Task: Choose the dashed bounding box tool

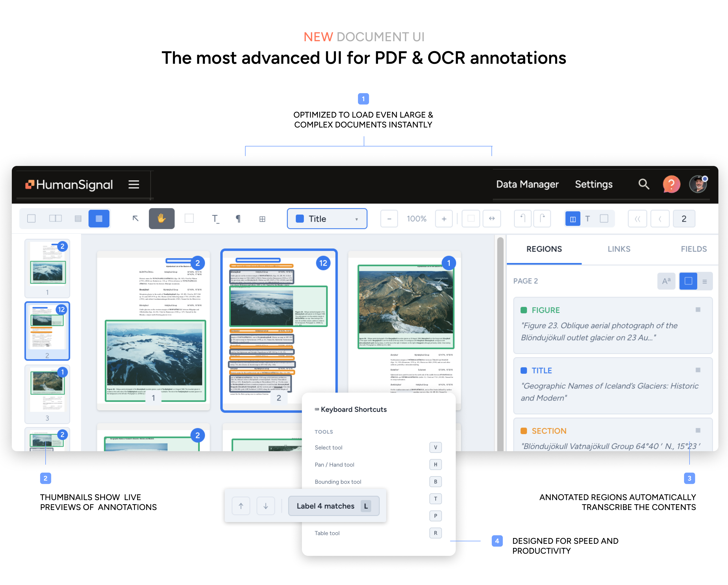Action: 189,218
